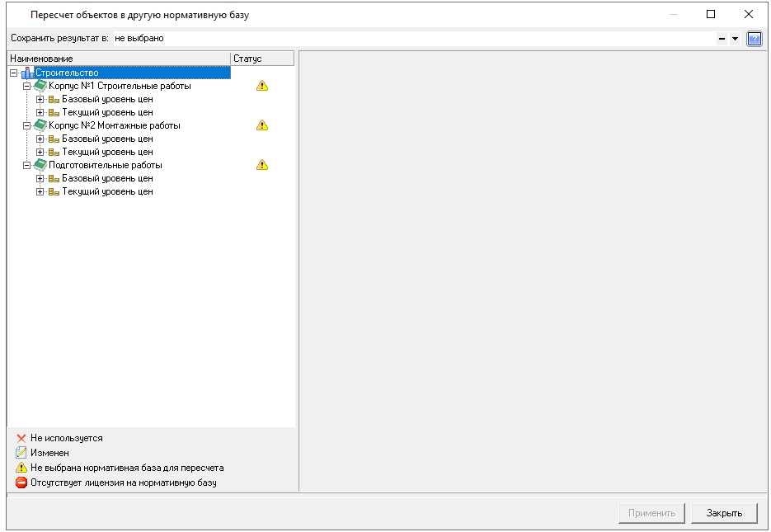This screenshot has height=532, width=771.
Task: Click the warning icon next to Корпус №2
Action: point(262,125)
